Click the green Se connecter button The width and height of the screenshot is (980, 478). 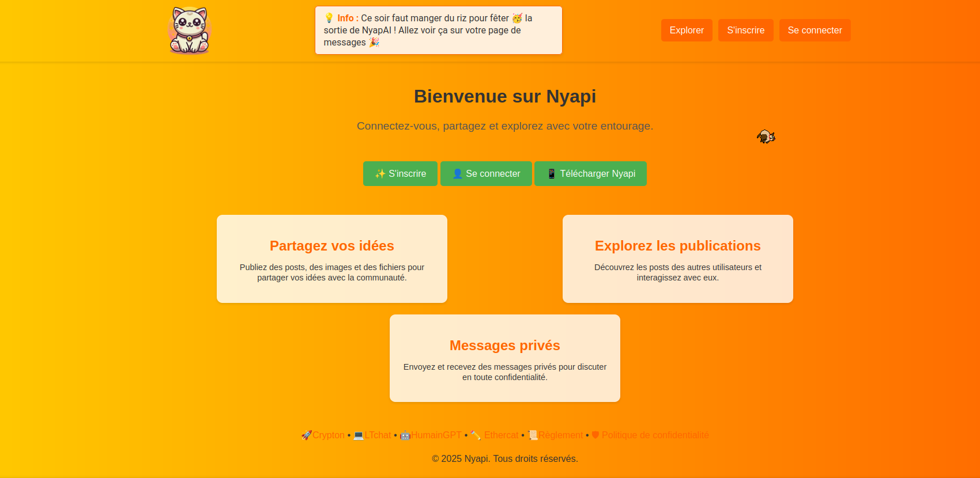coord(486,174)
